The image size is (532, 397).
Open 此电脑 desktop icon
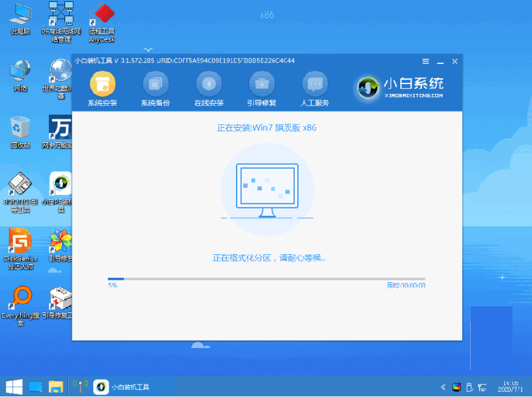pos(20,19)
